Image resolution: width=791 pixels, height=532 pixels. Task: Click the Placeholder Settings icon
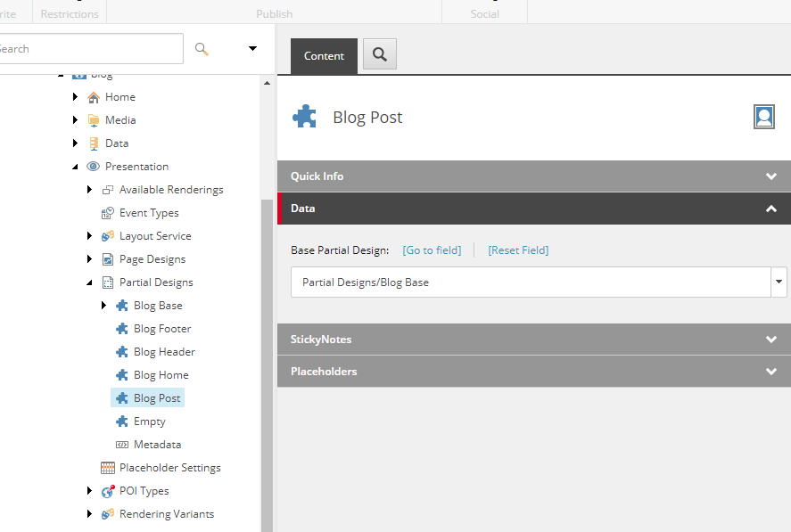tap(108, 468)
